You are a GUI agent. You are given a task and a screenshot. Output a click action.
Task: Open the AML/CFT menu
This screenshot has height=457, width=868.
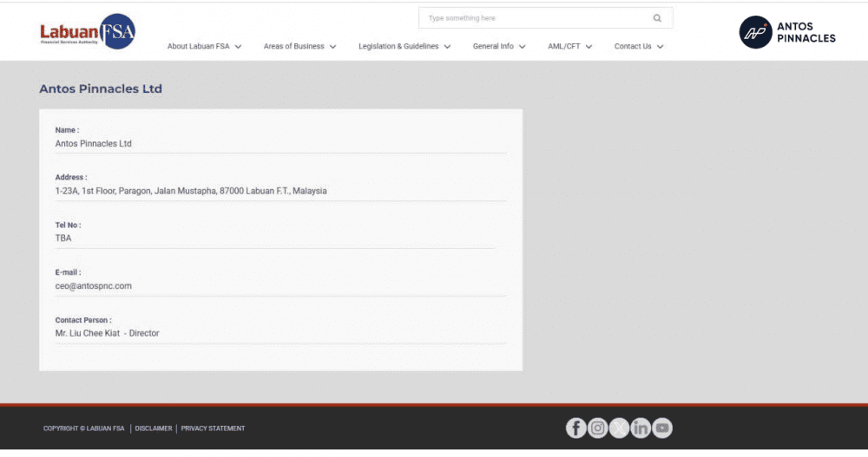(x=564, y=47)
